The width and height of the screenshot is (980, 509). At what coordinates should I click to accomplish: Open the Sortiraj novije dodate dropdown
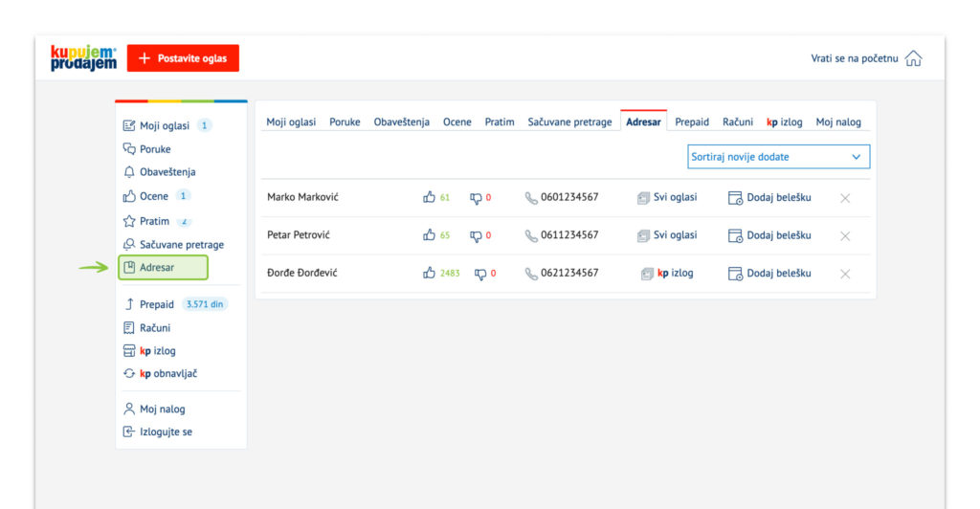[778, 157]
